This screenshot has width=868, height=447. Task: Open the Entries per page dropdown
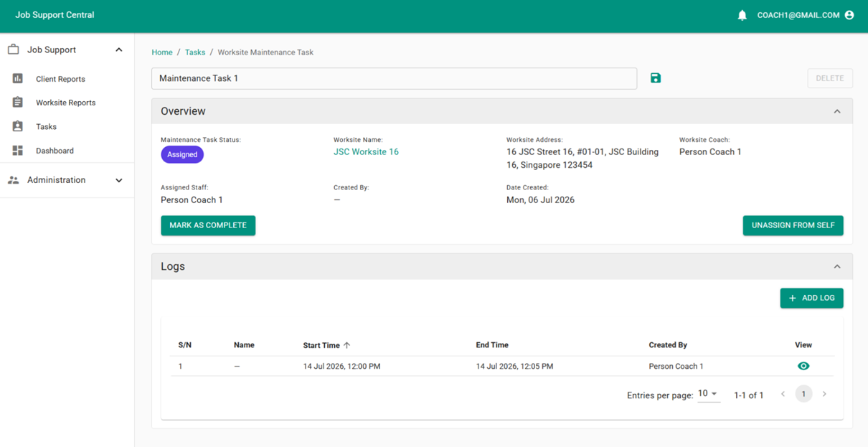(708, 394)
